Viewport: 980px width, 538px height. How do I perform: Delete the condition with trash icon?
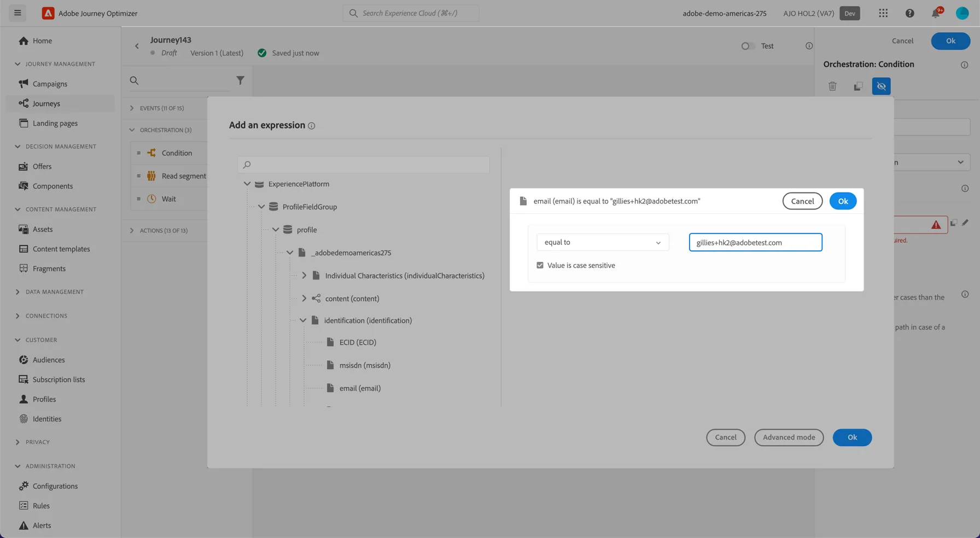pos(832,86)
